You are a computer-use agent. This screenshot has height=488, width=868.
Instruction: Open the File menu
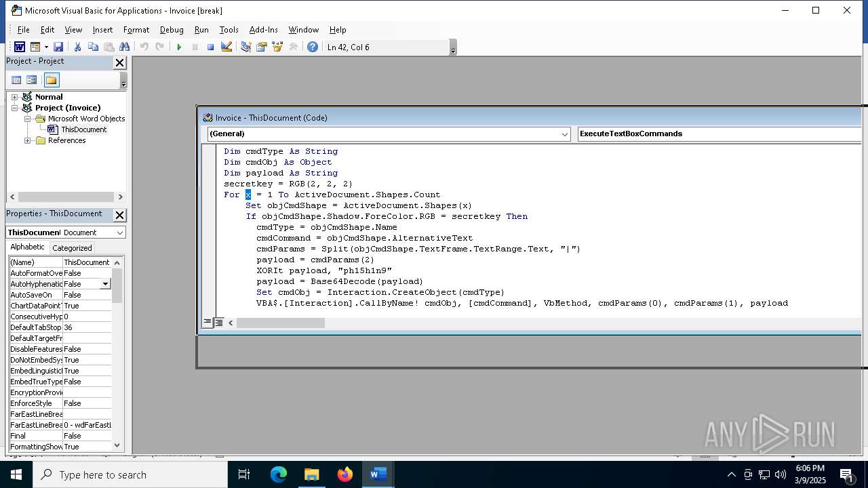point(24,30)
